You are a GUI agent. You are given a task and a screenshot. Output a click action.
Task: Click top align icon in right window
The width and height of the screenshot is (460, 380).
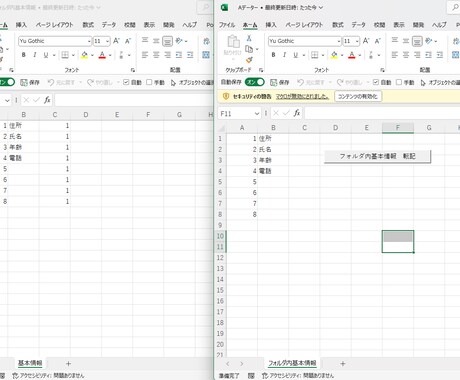395,40
